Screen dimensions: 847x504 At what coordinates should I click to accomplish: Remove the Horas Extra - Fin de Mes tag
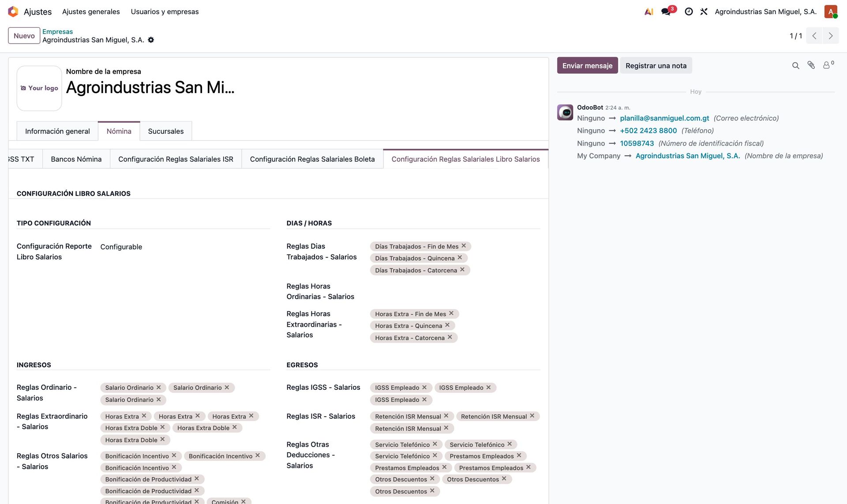(451, 313)
